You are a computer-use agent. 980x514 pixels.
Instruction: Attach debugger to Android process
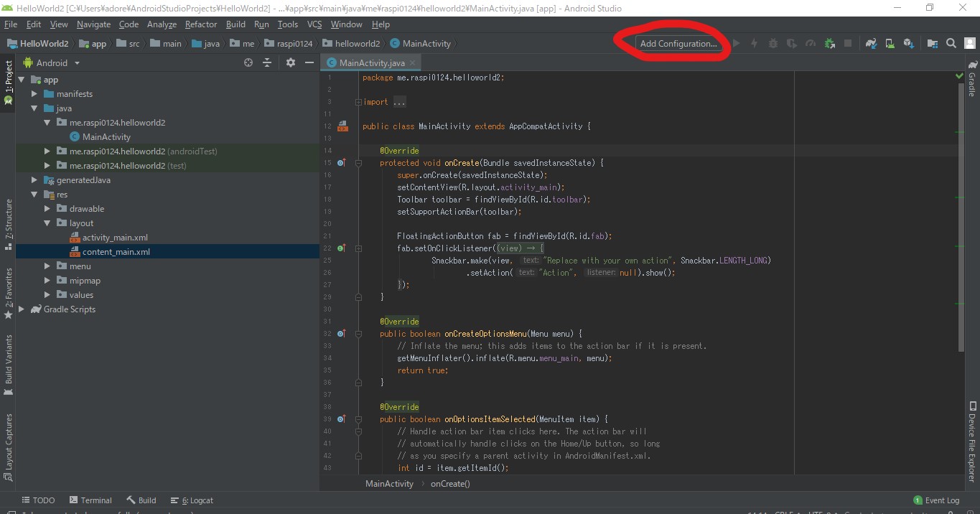(830, 43)
